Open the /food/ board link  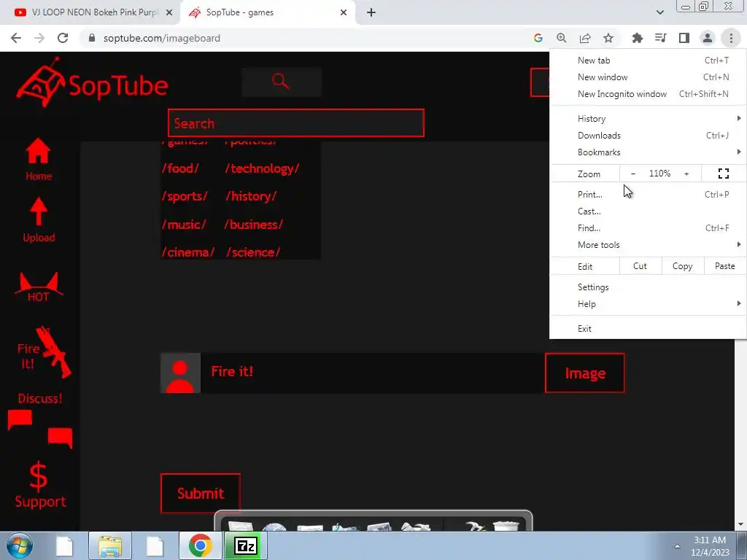coord(181,168)
